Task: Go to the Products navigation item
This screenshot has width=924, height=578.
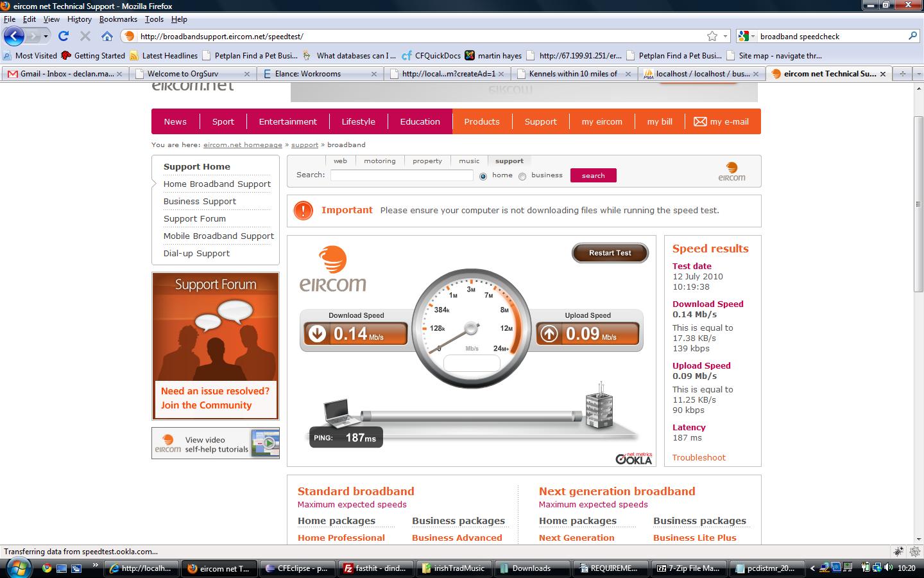Action: (482, 121)
